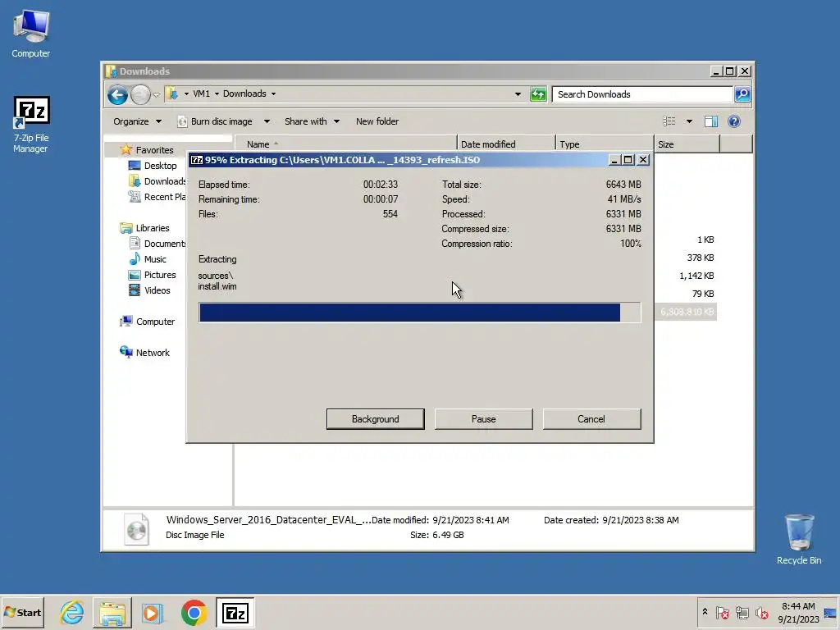840x630 pixels.
Task: Select Computer in navigation pane
Action: [155, 322]
